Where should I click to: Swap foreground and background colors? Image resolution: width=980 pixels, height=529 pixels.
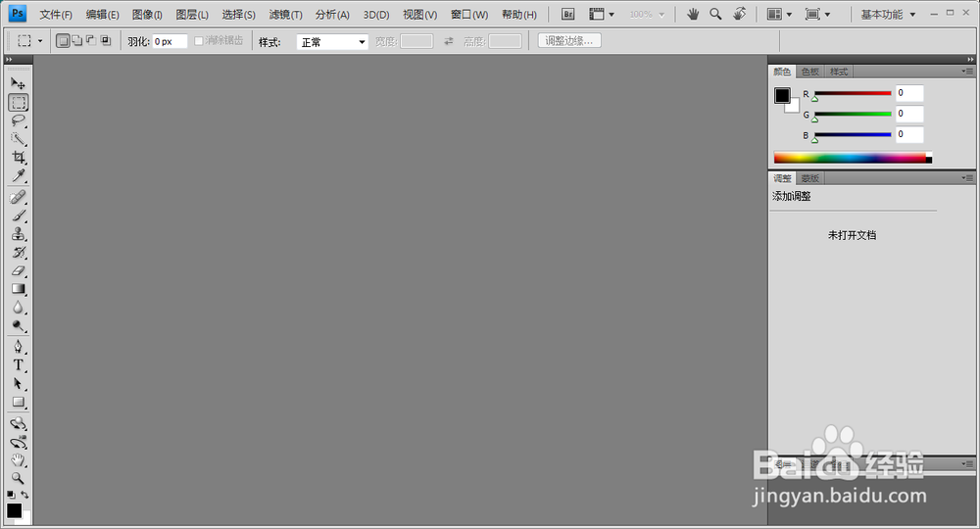pos(25,495)
